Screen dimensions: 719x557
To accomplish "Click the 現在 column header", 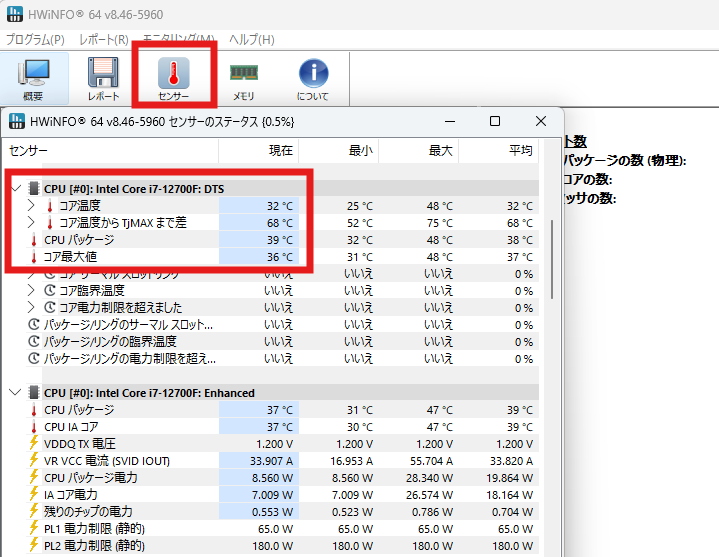I will pyautogui.click(x=259, y=150).
